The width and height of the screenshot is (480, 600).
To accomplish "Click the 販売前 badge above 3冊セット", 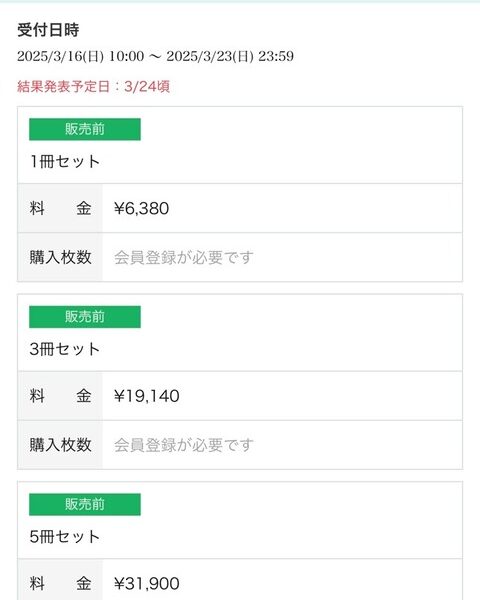I will click(x=85, y=317).
